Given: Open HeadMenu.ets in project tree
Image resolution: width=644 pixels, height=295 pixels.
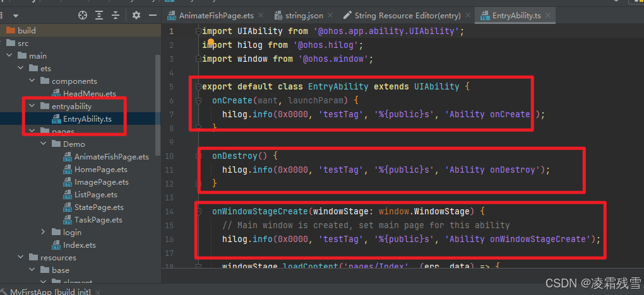Looking at the screenshot, I should point(90,94).
